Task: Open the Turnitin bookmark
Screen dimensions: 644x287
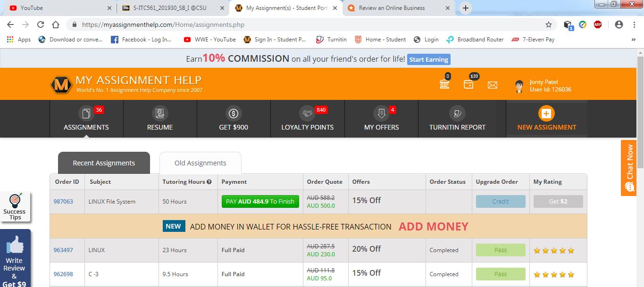Action: pyautogui.click(x=331, y=40)
